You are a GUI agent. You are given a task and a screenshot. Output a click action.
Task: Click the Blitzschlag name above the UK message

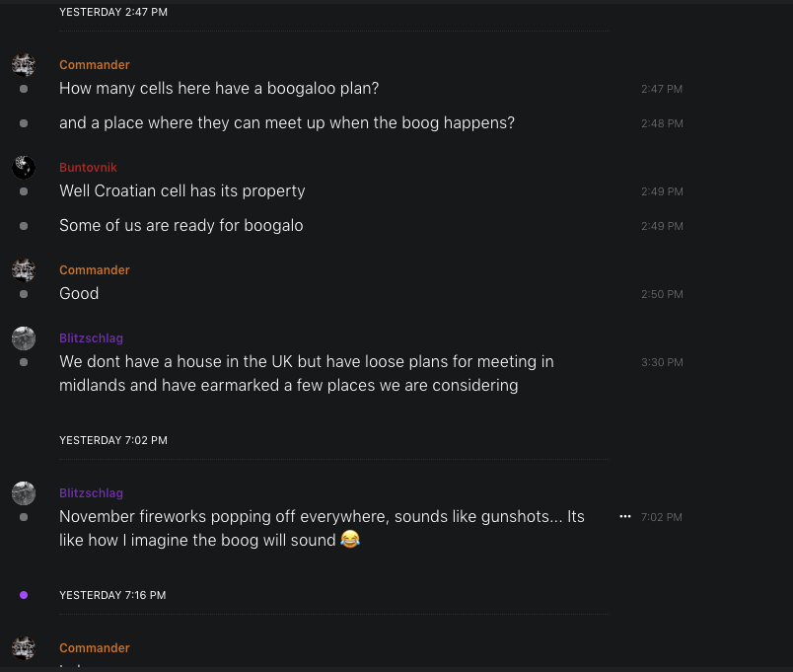pos(91,338)
